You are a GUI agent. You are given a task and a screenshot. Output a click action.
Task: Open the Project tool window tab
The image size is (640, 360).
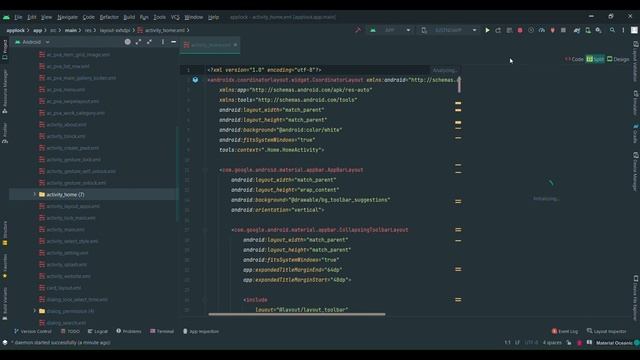[5, 49]
